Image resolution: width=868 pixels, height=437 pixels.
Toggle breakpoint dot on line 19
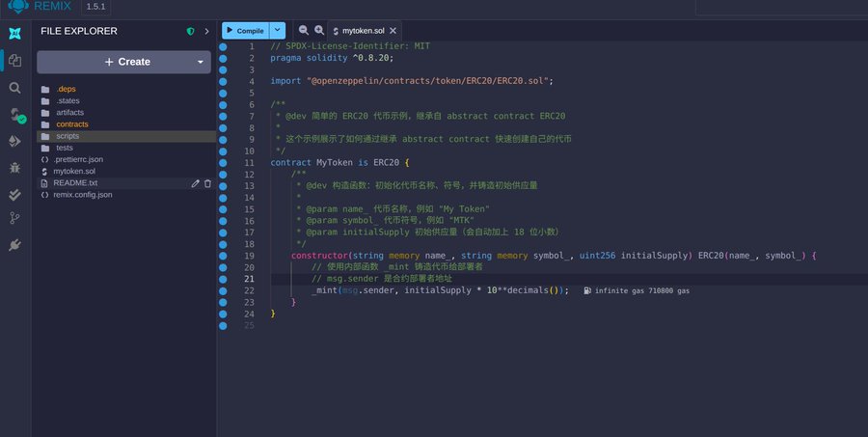[x=223, y=256]
